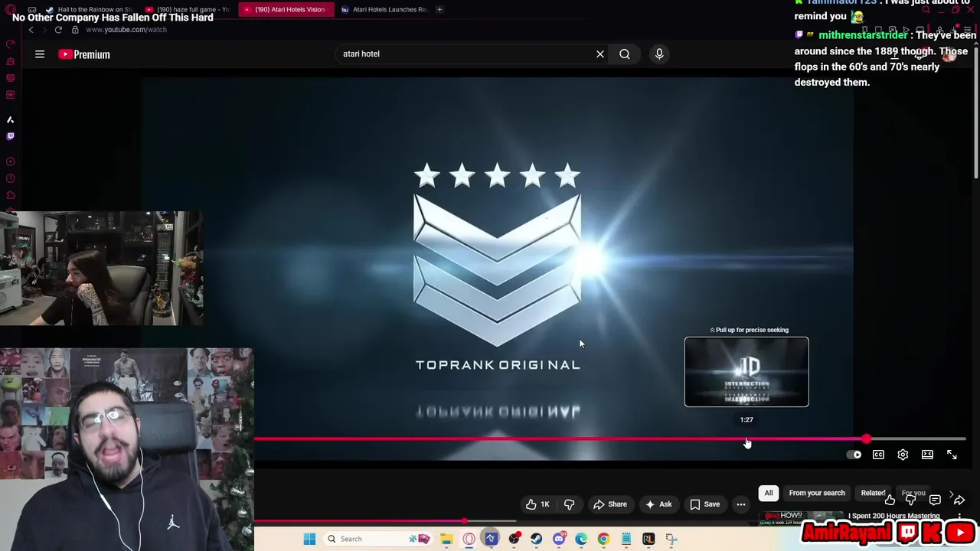Screen dimensions: 980x551
Task: Clear the 'atari hotel' search text
Action: pos(600,54)
